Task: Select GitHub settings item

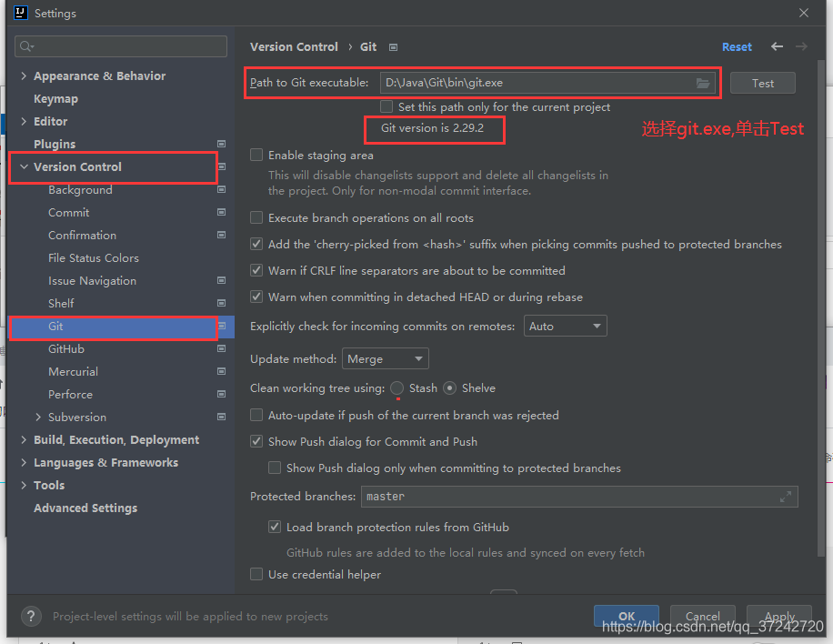Action: tap(66, 349)
